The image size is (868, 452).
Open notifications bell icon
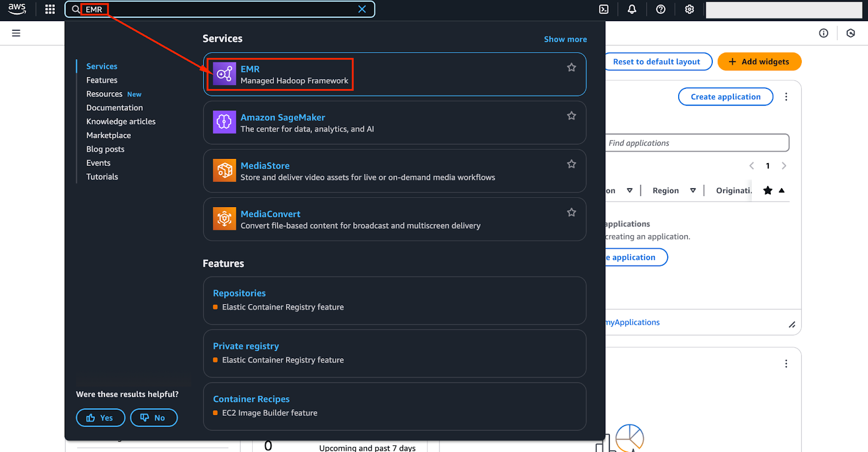[x=632, y=9]
